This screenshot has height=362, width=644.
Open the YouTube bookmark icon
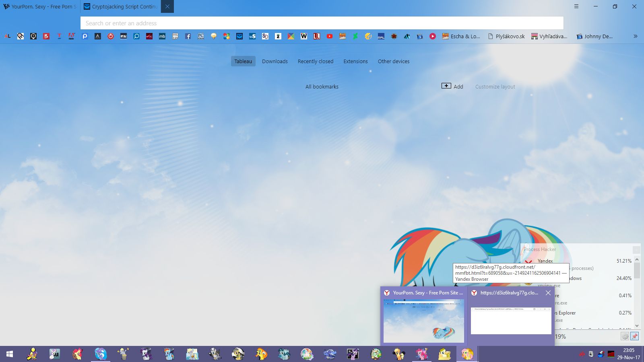pos(330,36)
